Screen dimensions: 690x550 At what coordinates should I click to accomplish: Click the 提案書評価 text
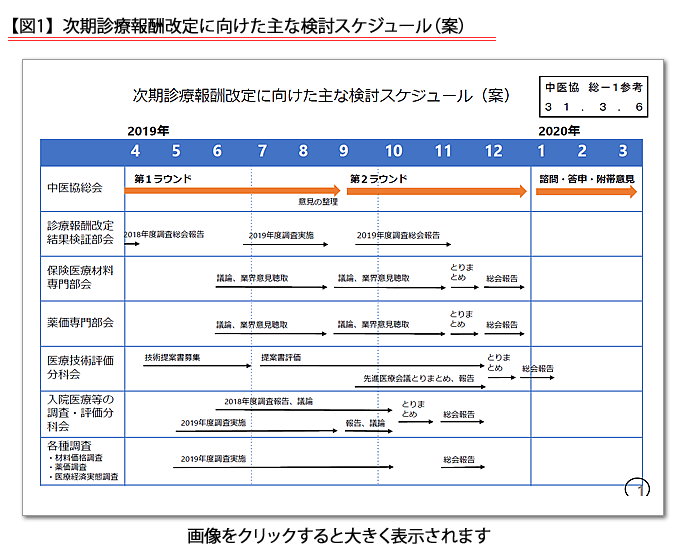point(281,357)
